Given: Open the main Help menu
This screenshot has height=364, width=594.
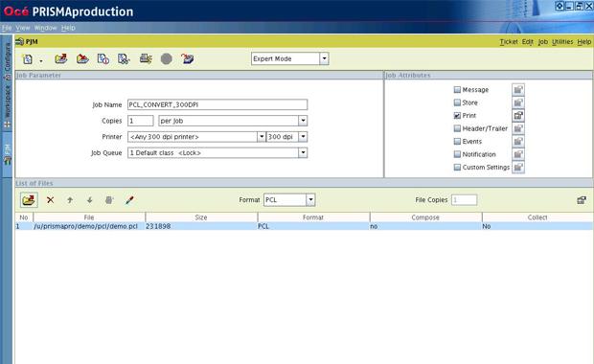Looking at the screenshot, I should (x=68, y=28).
